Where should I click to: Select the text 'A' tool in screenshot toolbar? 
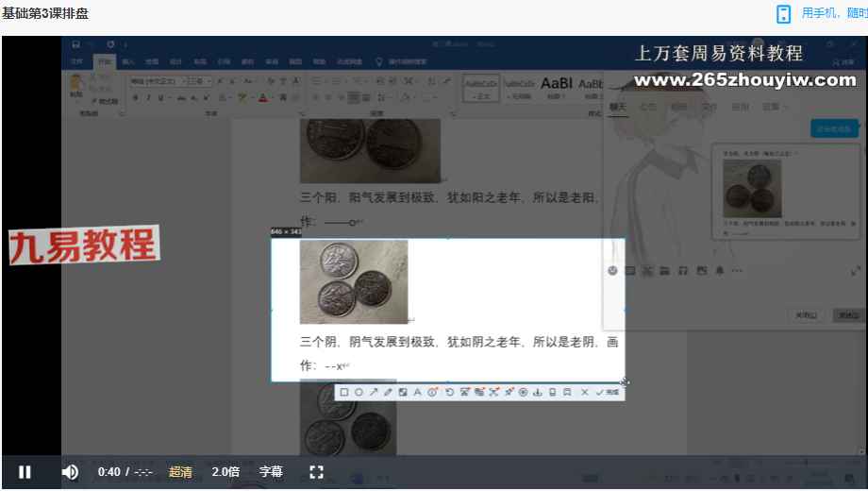tap(417, 392)
